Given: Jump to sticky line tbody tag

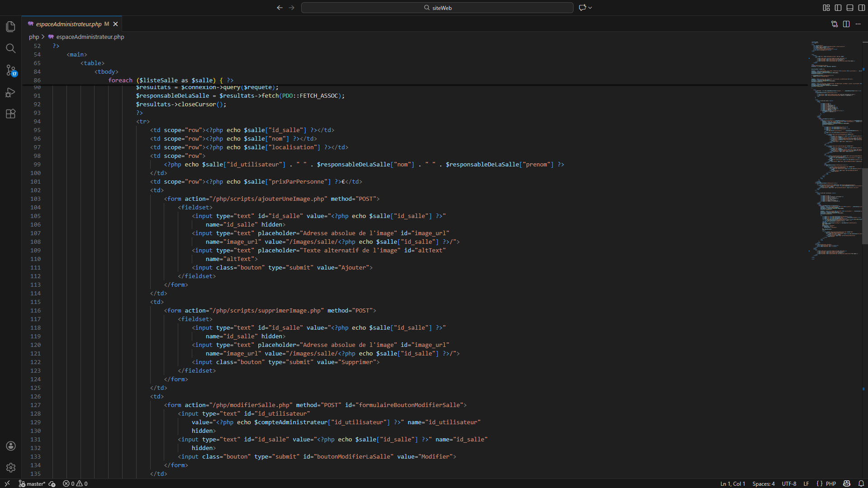Looking at the screenshot, I should point(106,71).
